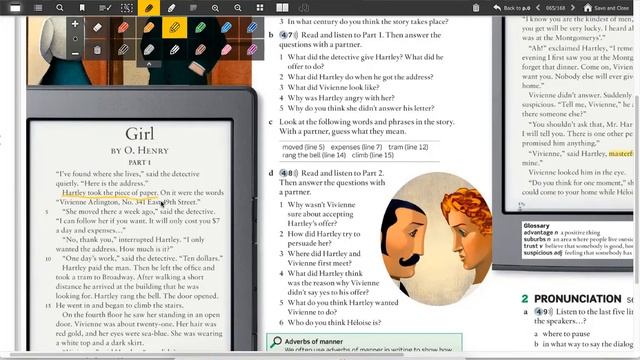Click the bookmark icon in the toolbar

(x=82, y=8)
